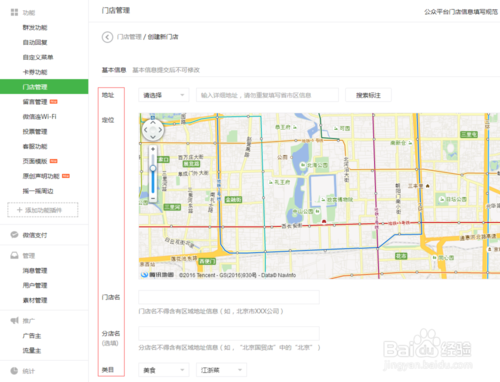
Task: Open 用户管理 in the sidebar
Action: [35, 285]
